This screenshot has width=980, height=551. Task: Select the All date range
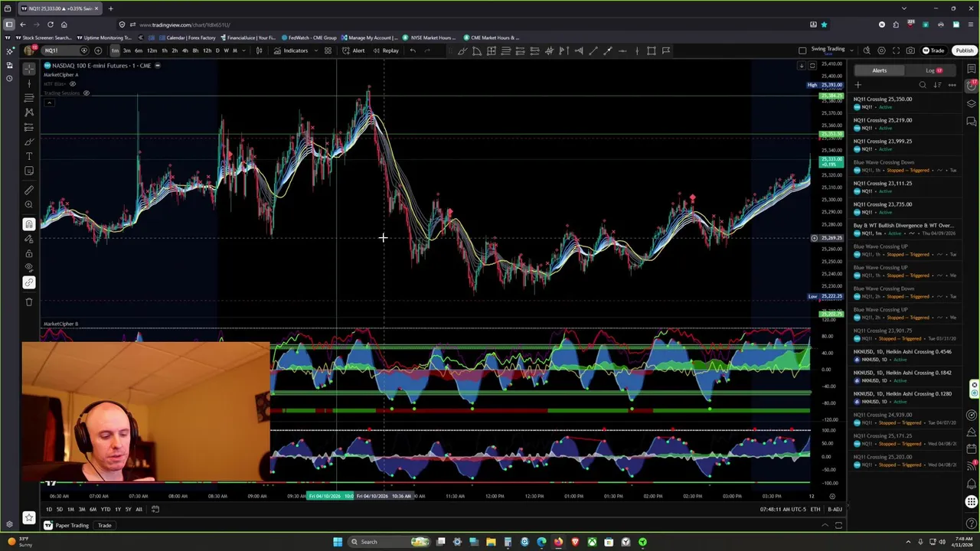[139, 510]
